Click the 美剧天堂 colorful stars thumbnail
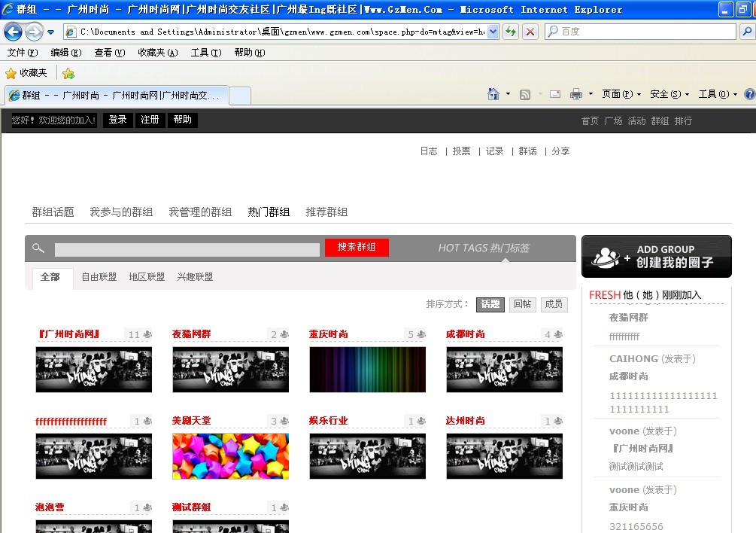 click(230, 455)
